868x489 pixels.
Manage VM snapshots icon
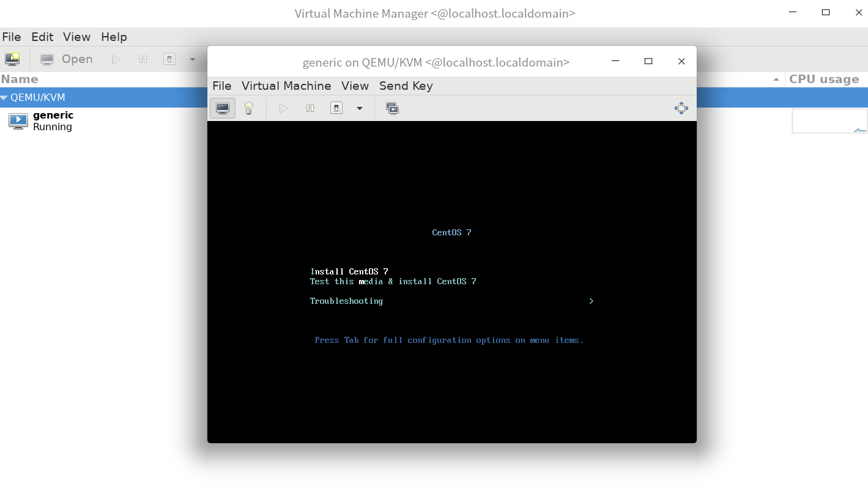[392, 108]
